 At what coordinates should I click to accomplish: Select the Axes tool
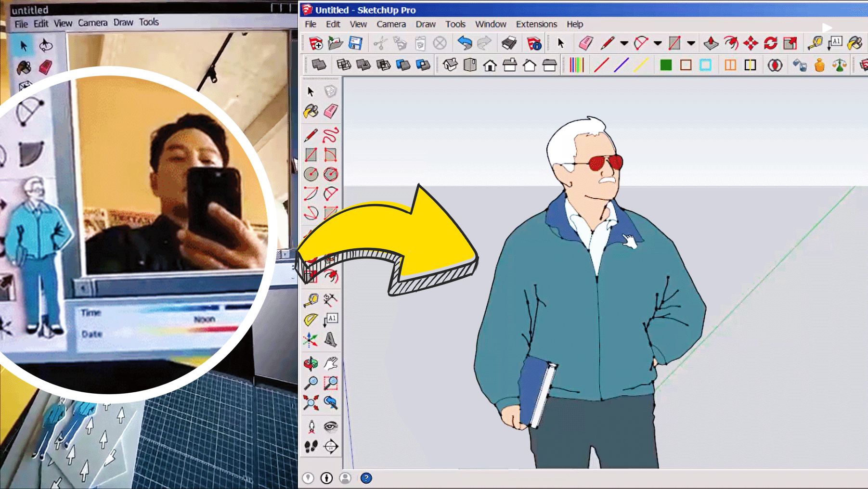tap(311, 340)
